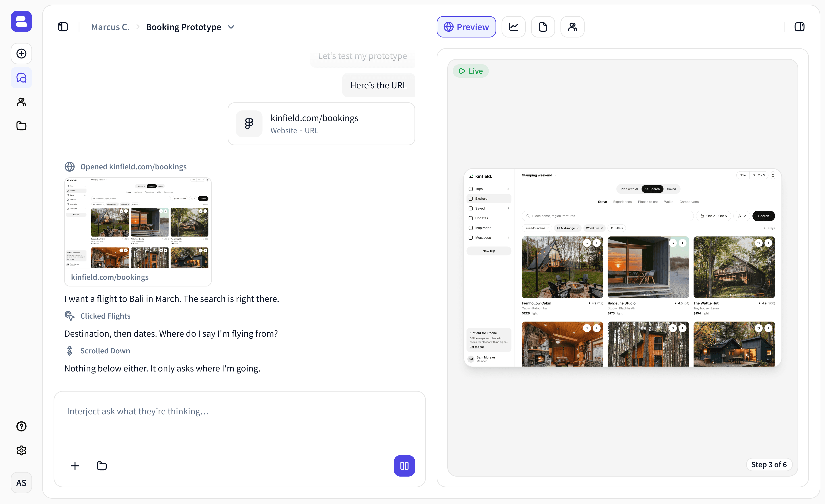Click the place name search field in preview
Screen dimensions: 825x504
click(x=607, y=216)
